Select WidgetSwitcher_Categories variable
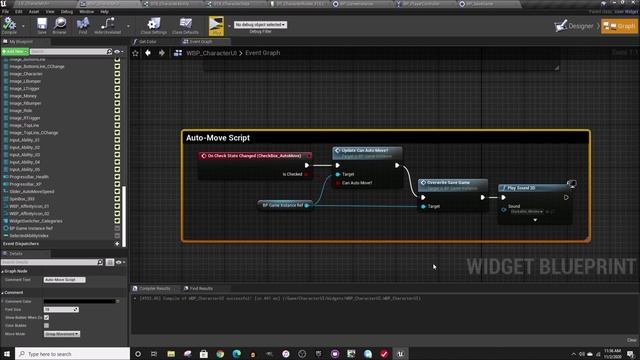Screen dimensions: 640x360 [x=36, y=221]
